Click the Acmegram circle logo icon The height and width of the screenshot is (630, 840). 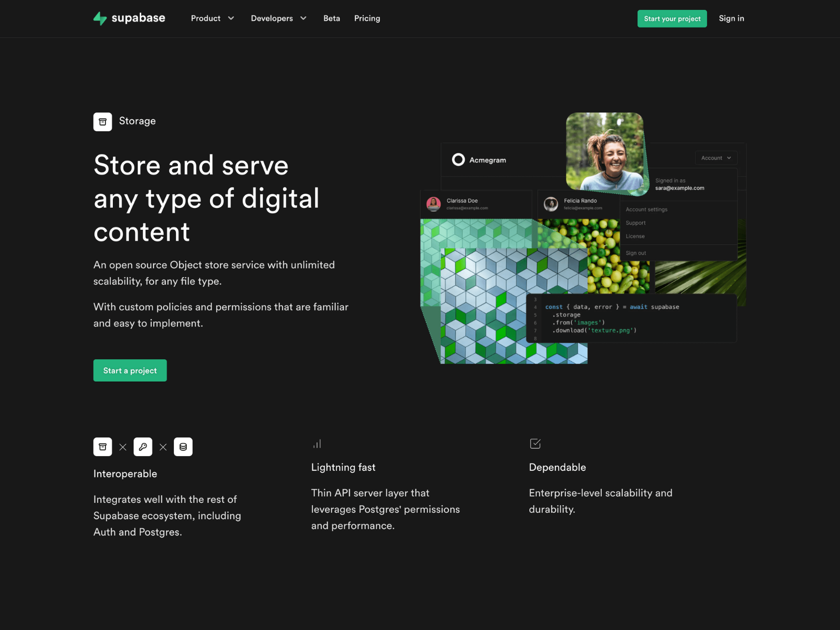click(x=458, y=160)
